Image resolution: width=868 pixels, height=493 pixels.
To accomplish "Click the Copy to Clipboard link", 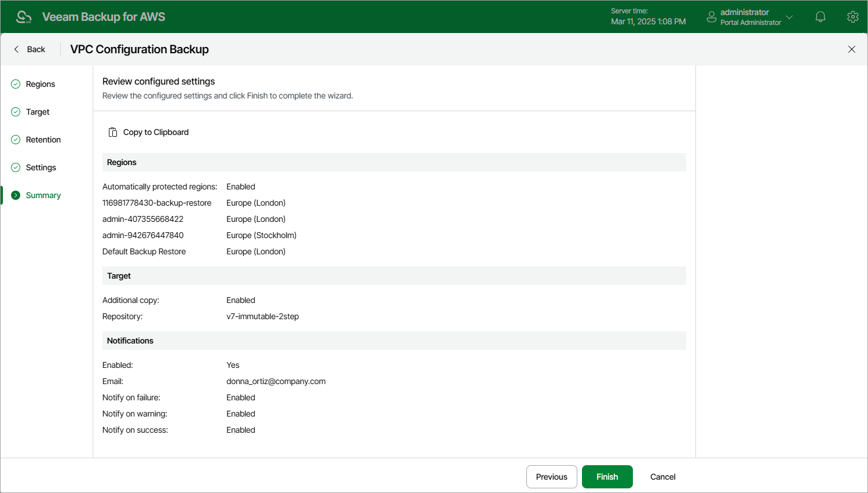I will (x=156, y=132).
